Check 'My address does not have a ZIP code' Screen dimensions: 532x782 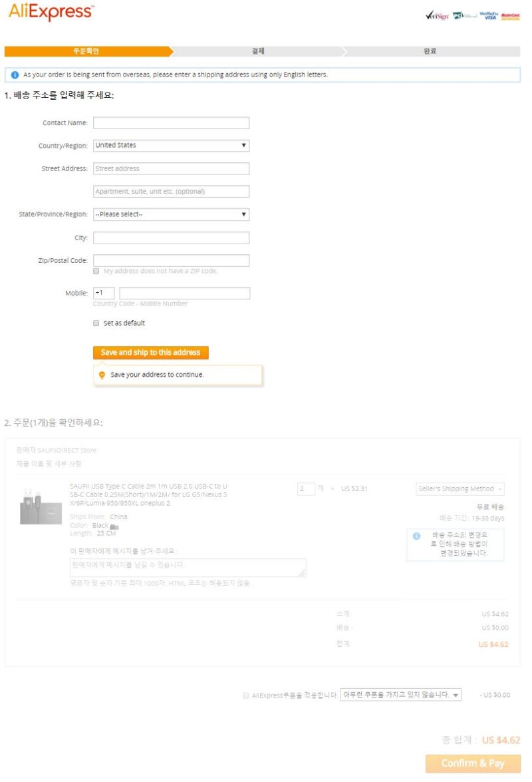96,271
